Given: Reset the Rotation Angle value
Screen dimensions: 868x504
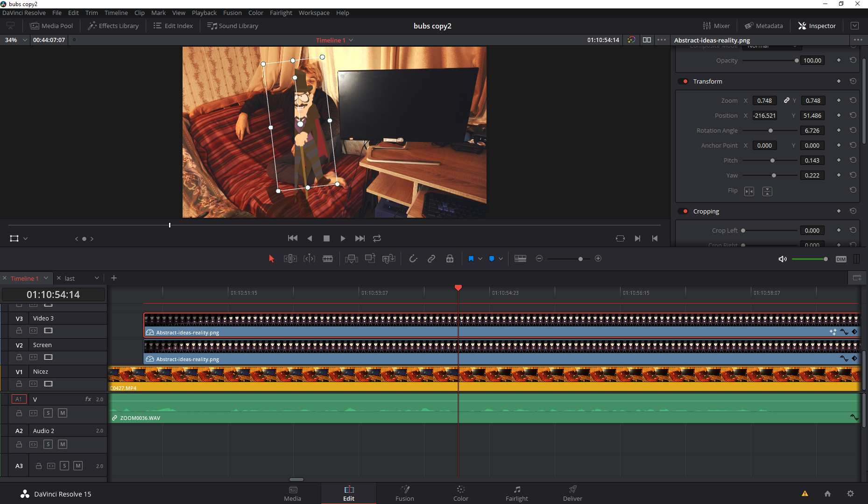Looking at the screenshot, I should click(853, 130).
